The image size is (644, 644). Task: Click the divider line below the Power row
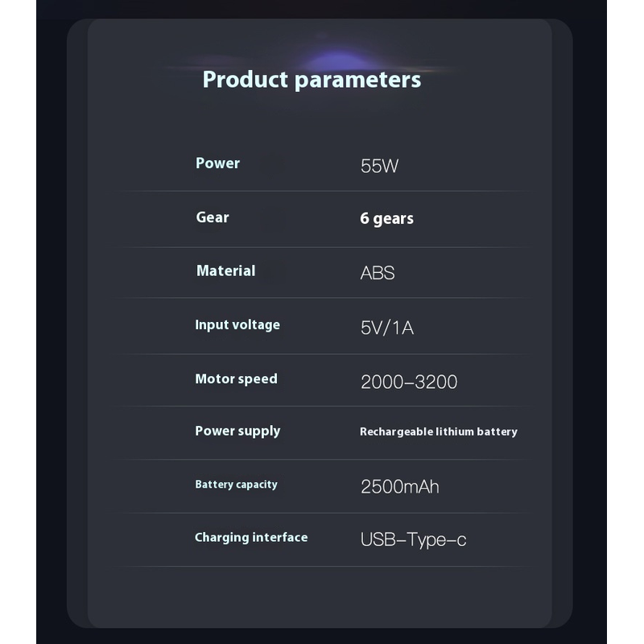click(x=322, y=191)
